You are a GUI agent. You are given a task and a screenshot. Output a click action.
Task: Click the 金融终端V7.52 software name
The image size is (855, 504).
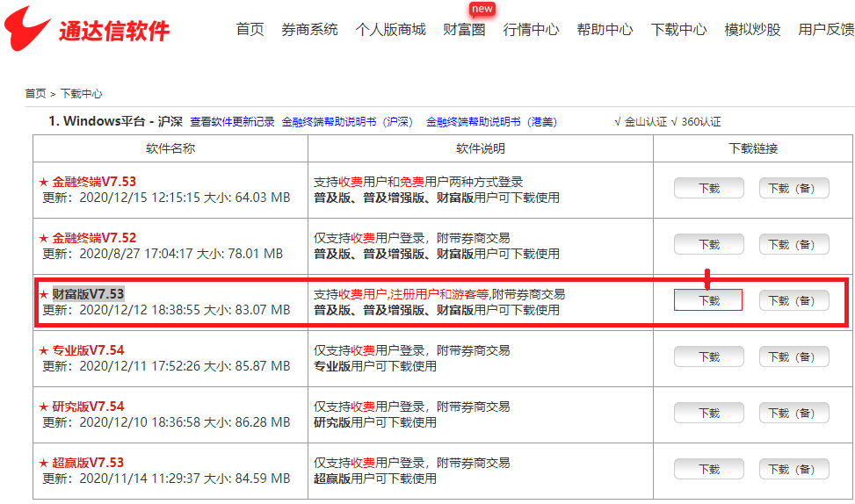(94, 238)
